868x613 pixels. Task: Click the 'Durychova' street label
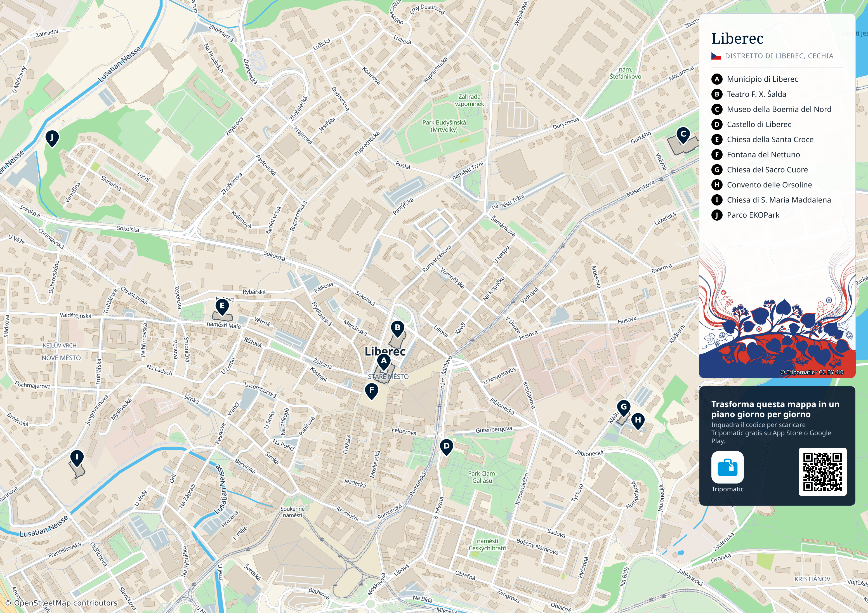(565, 124)
